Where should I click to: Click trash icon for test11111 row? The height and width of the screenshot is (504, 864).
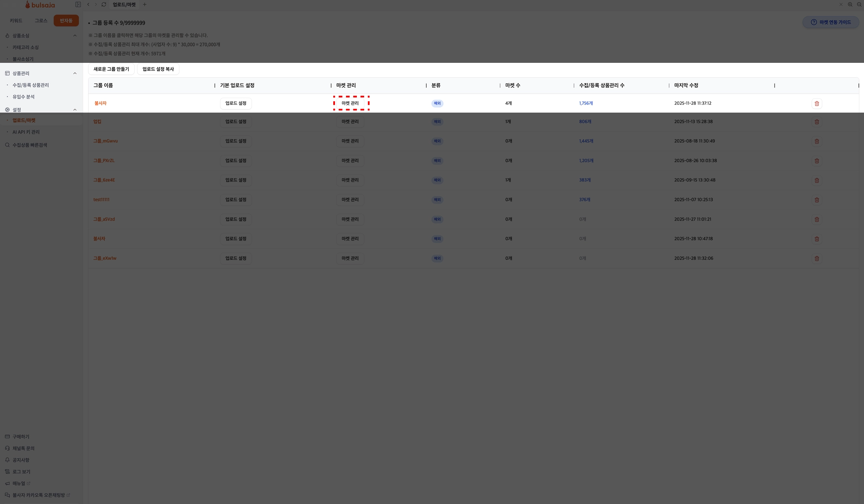(x=817, y=200)
